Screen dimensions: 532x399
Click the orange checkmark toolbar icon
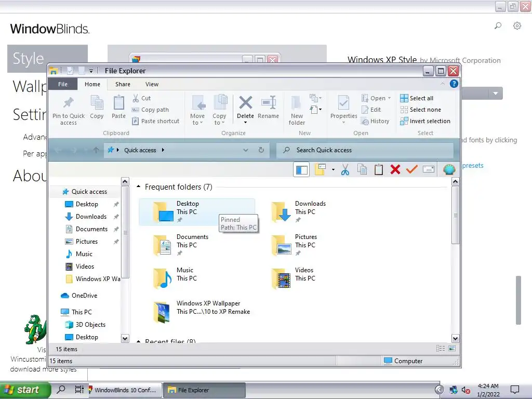pyautogui.click(x=411, y=169)
